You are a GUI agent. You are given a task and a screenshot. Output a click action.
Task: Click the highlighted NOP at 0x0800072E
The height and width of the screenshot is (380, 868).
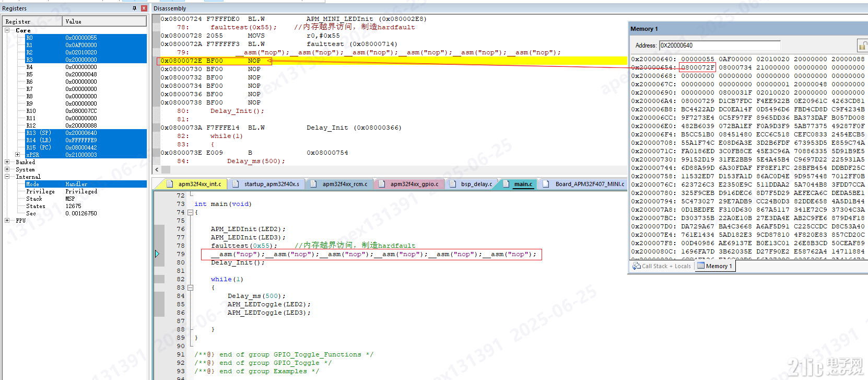254,61
